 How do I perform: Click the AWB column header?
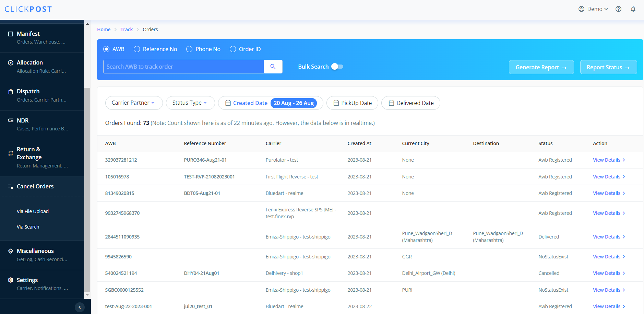click(110, 143)
